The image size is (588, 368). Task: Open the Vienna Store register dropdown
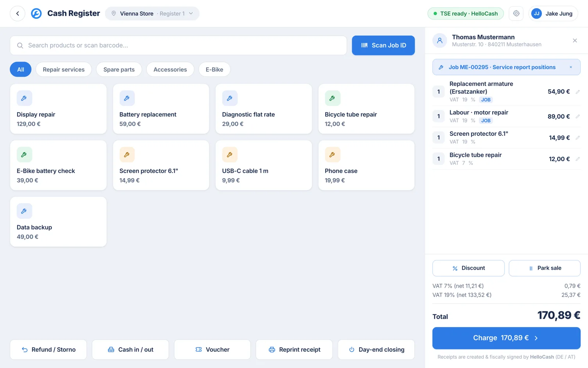tap(152, 14)
